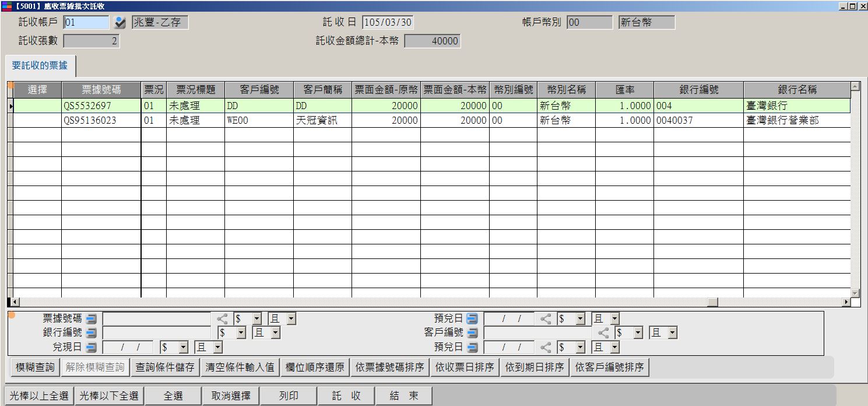Click the 票據號碼 column header
This screenshot has width=868, height=406.
(x=101, y=90)
